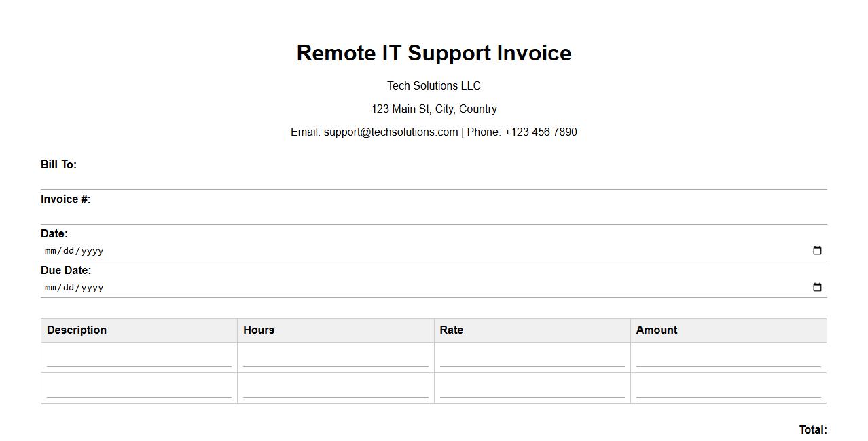Click first row Hours input

pyautogui.click(x=336, y=358)
